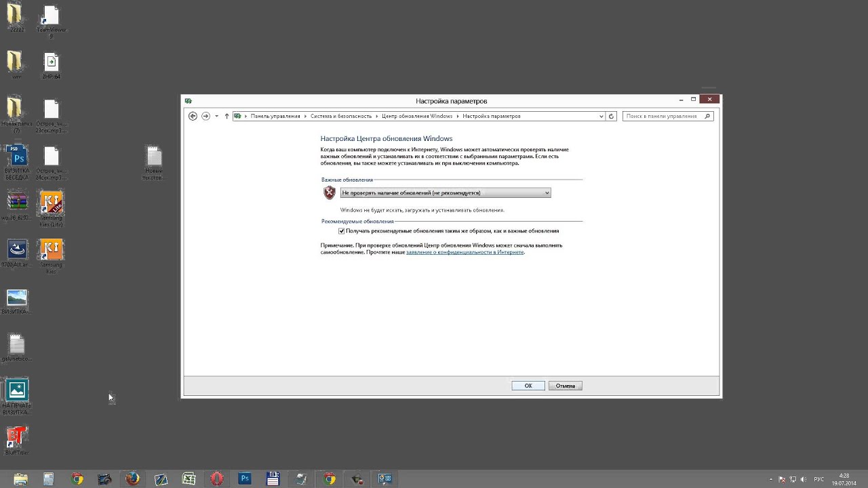868x488 pixels.
Task: Open the recent locations dropdown arrow
Action: pyautogui.click(x=216, y=116)
